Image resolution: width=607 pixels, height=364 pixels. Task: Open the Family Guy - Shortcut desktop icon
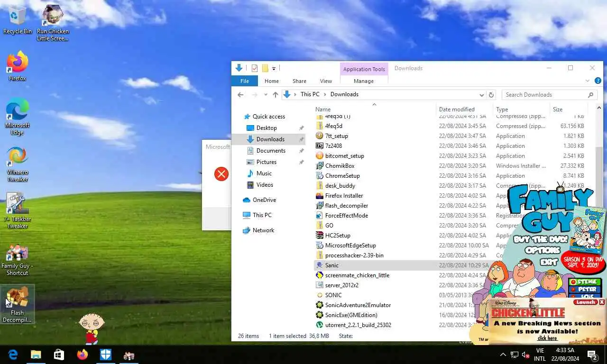pyautogui.click(x=17, y=260)
